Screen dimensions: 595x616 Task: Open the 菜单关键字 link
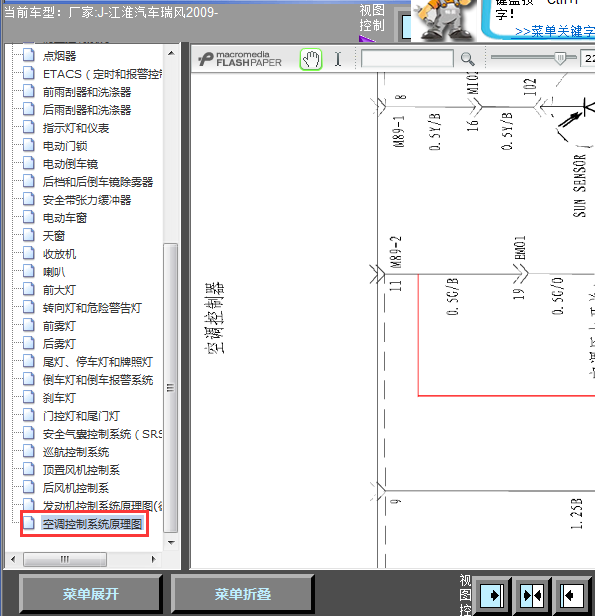click(x=555, y=31)
